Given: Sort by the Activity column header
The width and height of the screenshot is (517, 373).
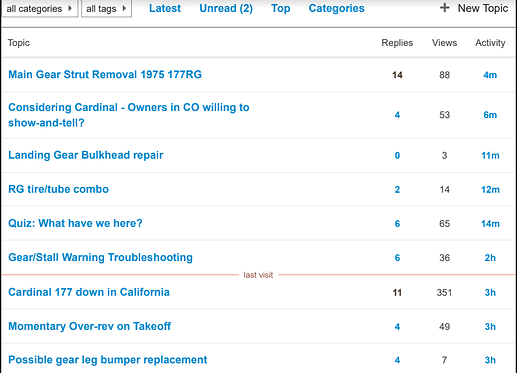Looking at the screenshot, I should pos(490,43).
